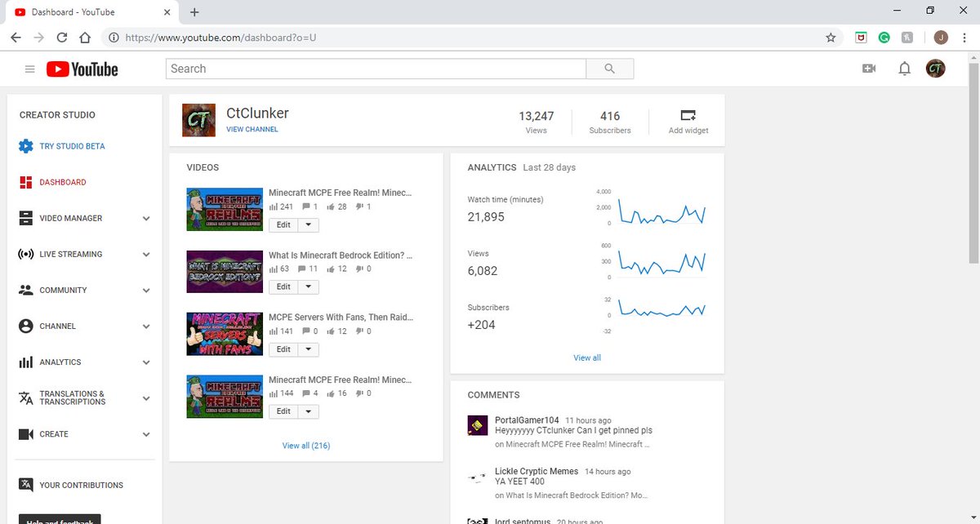
Task: Click Edit button for MCPE Servers With Fans video
Action: 283,349
